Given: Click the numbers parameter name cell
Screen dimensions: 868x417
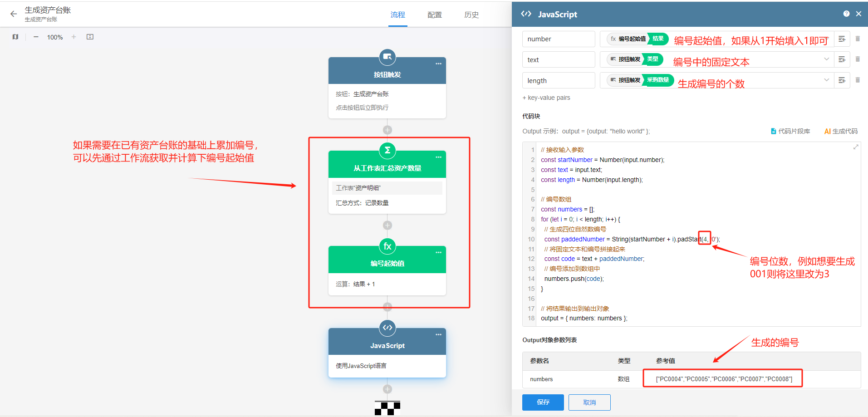Looking at the screenshot, I should point(541,379).
